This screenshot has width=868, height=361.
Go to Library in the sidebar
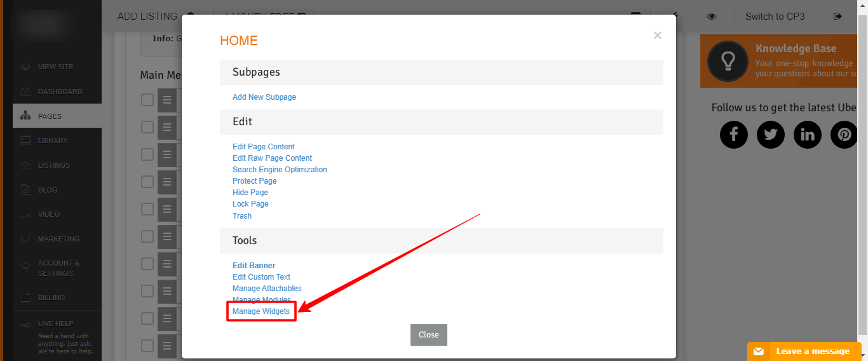[52, 140]
